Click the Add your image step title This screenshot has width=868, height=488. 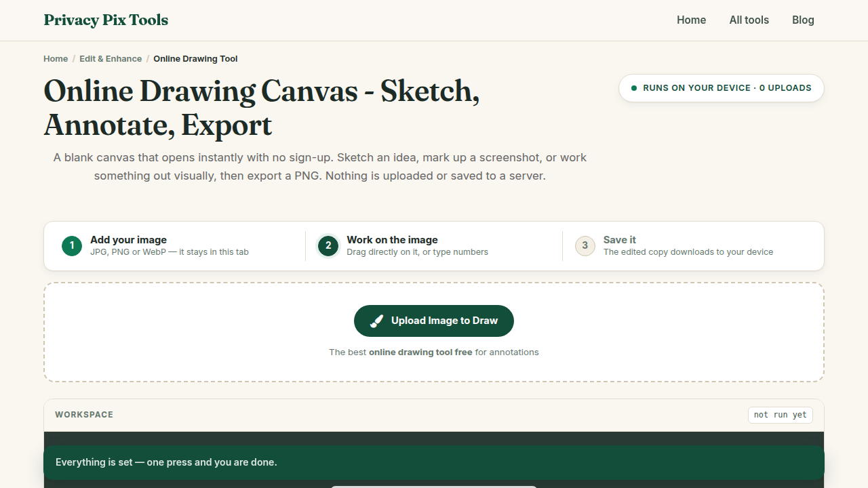point(128,240)
